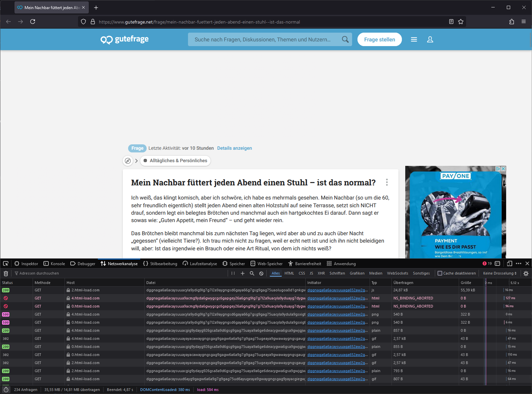Filter requests by CSS
Image resolution: width=532 pixels, height=394 pixels.
(x=302, y=273)
